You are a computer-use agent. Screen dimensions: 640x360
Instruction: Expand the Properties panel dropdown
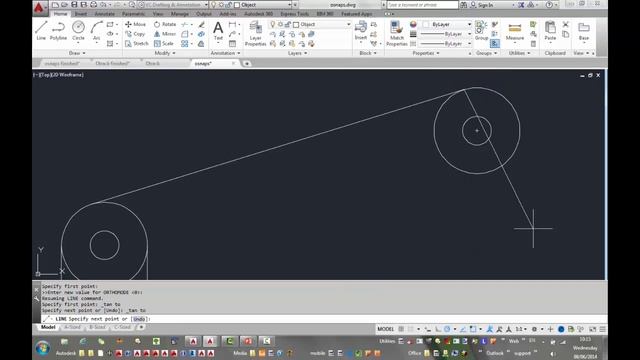[x=425, y=53]
